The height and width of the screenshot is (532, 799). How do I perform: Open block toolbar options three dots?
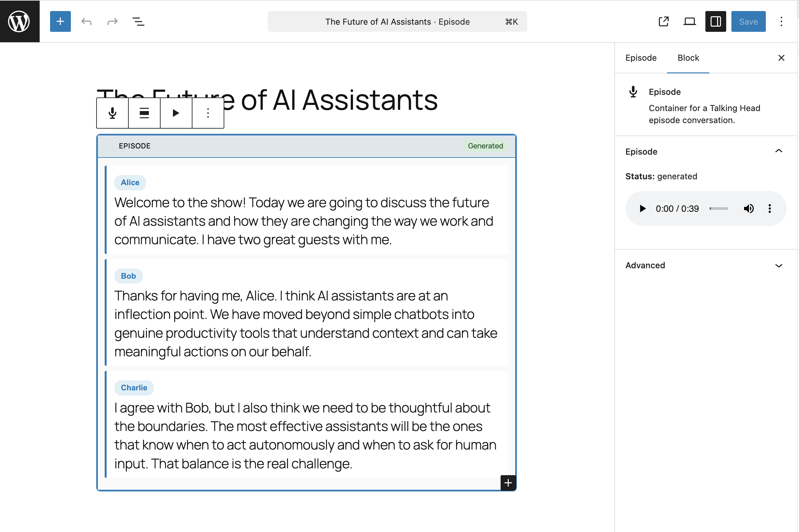pyautogui.click(x=208, y=113)
